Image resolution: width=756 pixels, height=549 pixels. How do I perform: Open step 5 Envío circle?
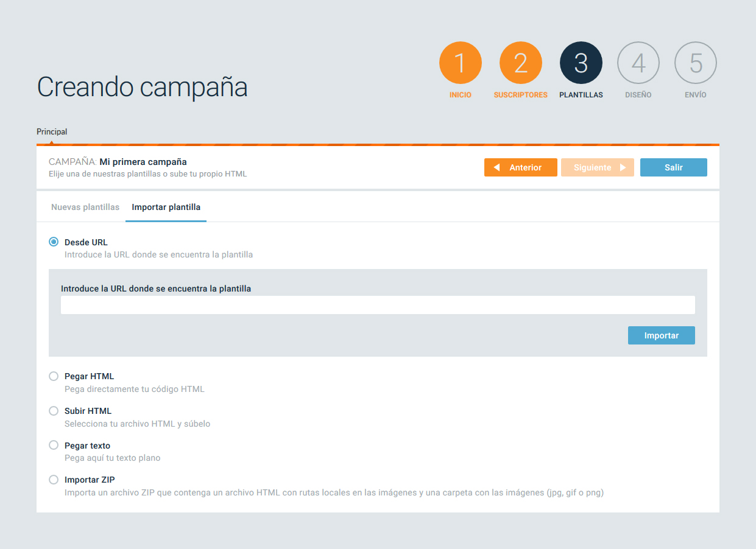pyautogui.click(x=695, y=63)
